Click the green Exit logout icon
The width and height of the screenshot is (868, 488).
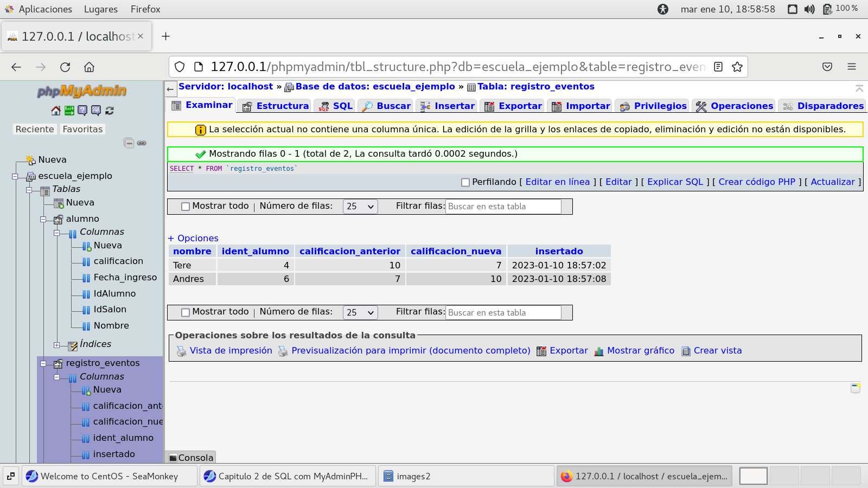[69, 111]
